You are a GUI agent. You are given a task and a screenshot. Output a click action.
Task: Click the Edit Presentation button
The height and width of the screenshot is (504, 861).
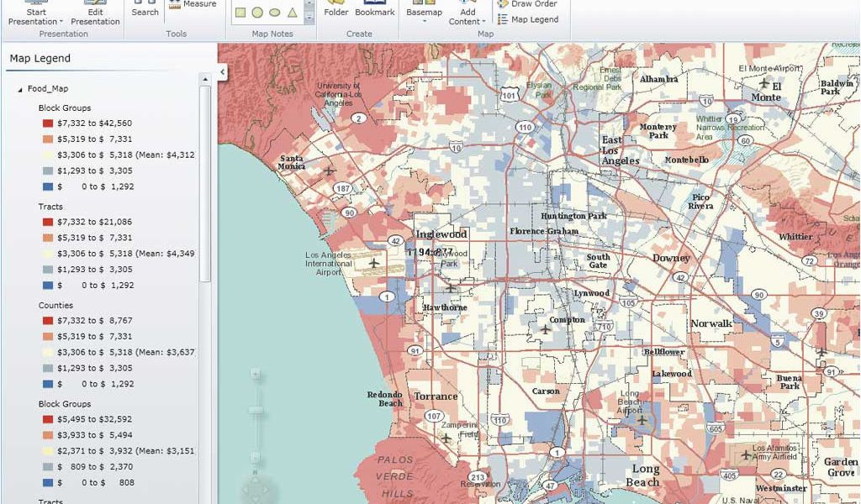[x=95, y=13]
